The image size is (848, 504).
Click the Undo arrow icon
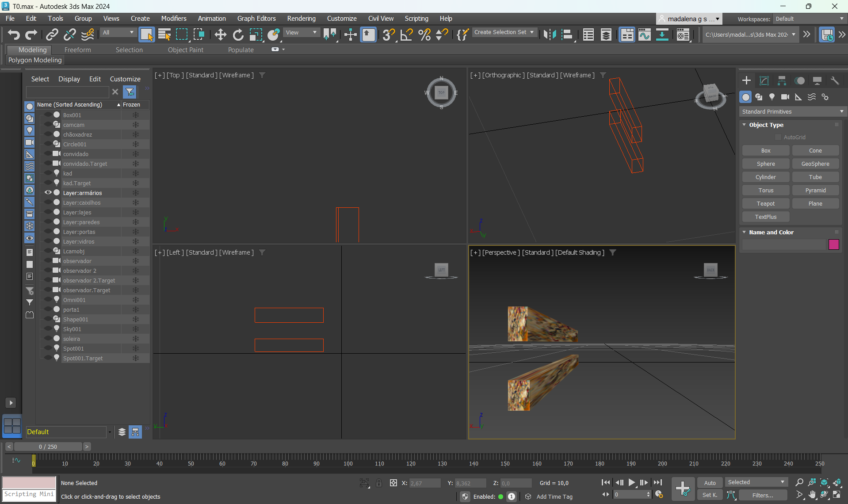pyautogui.click(x=13, y=34)
